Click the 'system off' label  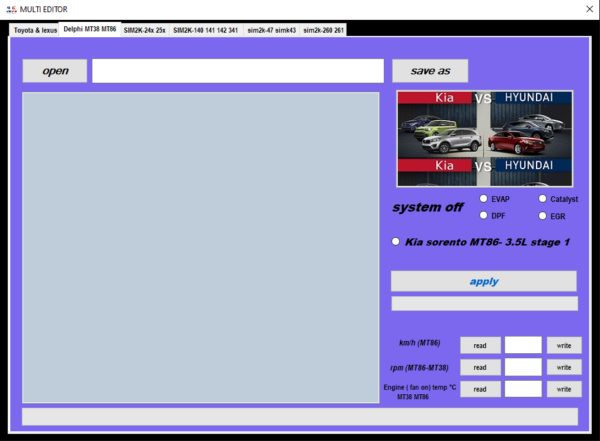[x=427, y=207]
